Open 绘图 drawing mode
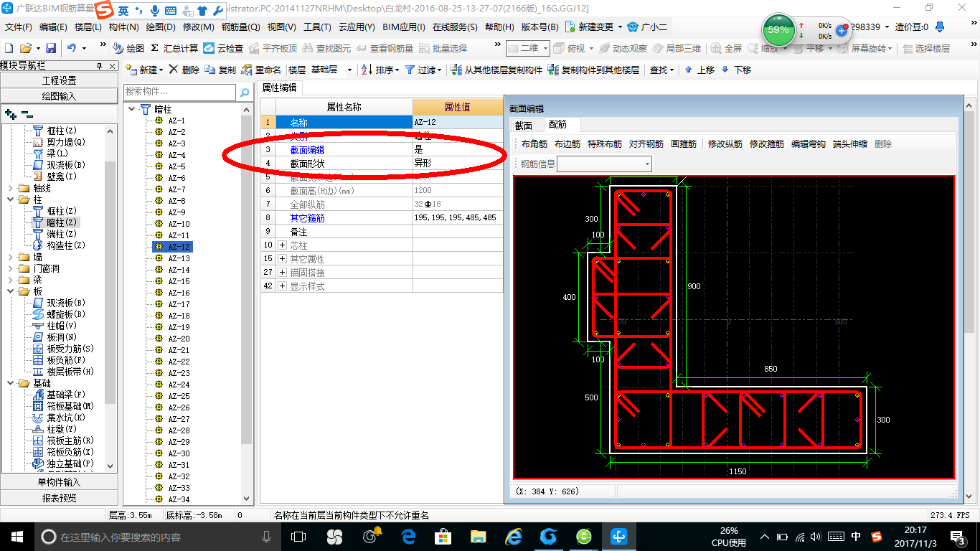 (x=128, y=48)
